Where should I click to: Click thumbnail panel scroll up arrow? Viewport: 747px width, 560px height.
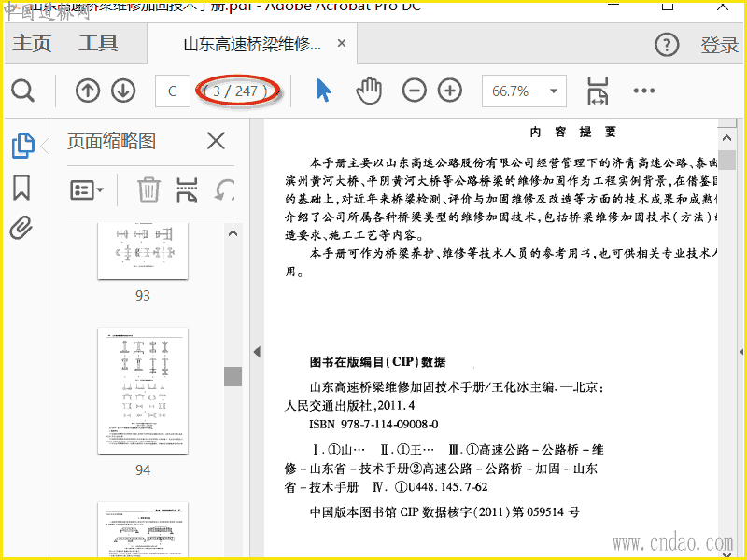click(x=233, y=233)
